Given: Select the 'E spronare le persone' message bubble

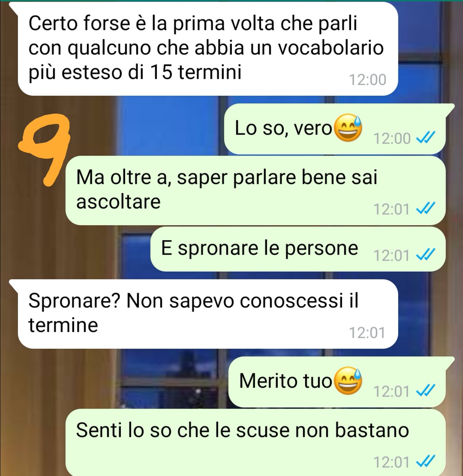Looking at the screenshot, I should (x=298, y=249).
